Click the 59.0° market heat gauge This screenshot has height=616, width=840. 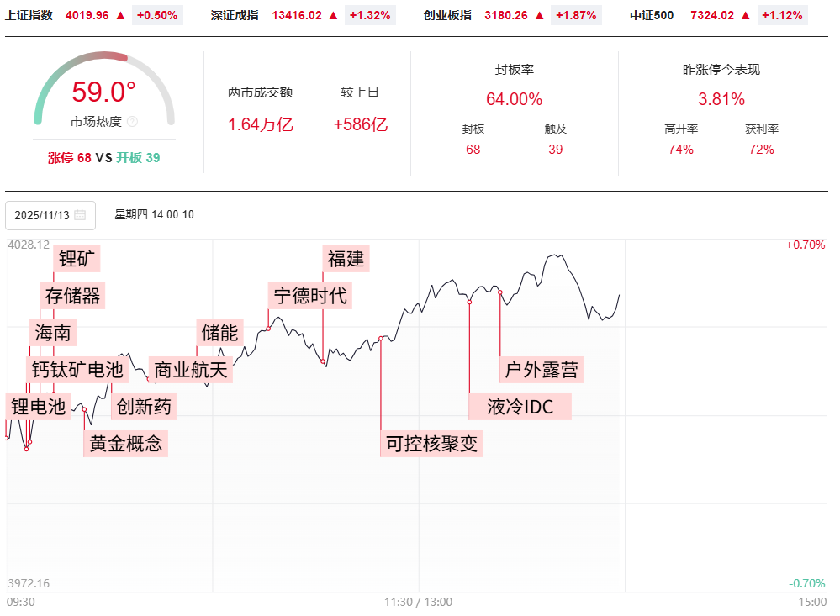tap(104, 92)
